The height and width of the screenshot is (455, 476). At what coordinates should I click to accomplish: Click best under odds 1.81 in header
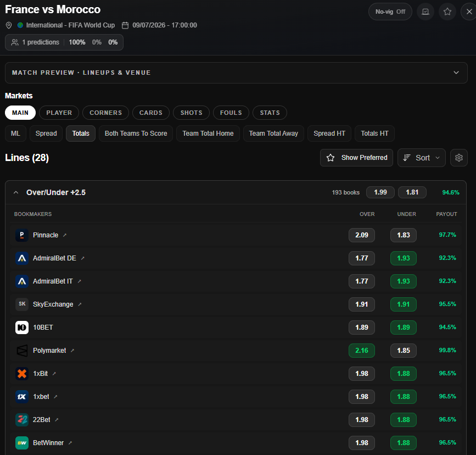(x=412, y=192)
